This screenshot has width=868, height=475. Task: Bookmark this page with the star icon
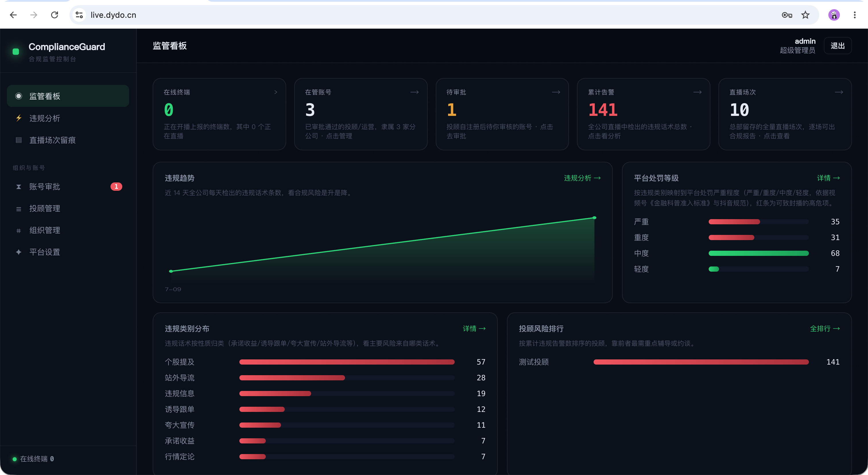point(805,15)
